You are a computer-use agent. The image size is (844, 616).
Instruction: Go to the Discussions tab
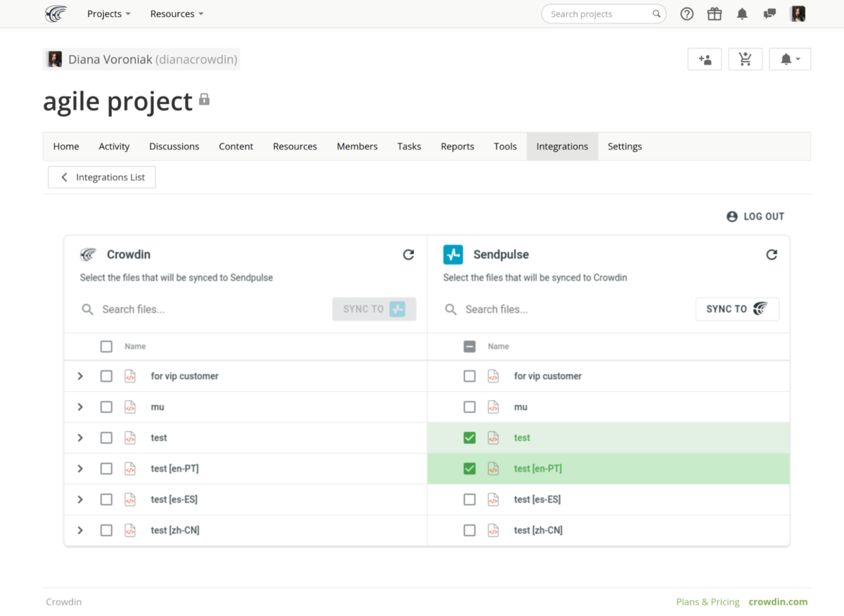point(174,146)
